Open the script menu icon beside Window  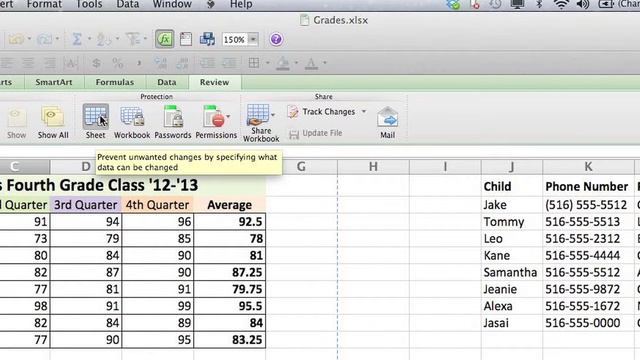point(211,4)
